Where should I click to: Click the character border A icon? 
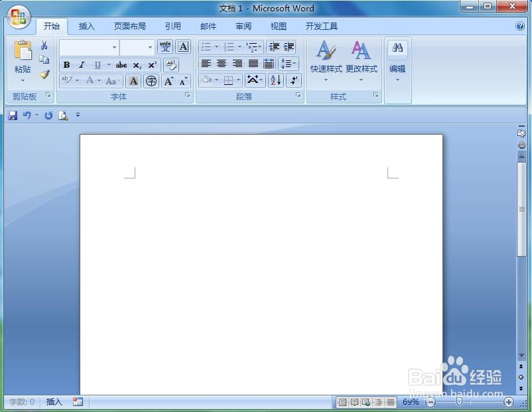point(183,47)
